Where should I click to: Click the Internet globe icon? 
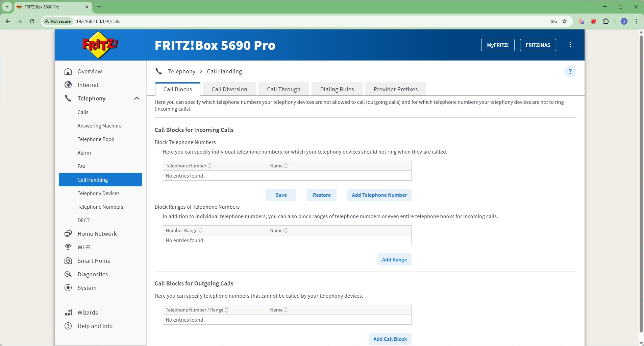68,85
